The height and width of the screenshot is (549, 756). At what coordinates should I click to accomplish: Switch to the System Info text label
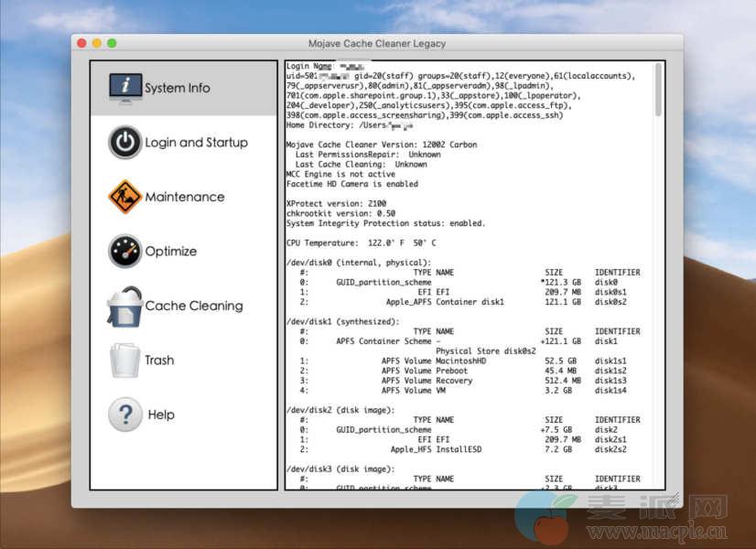[177, 89]
